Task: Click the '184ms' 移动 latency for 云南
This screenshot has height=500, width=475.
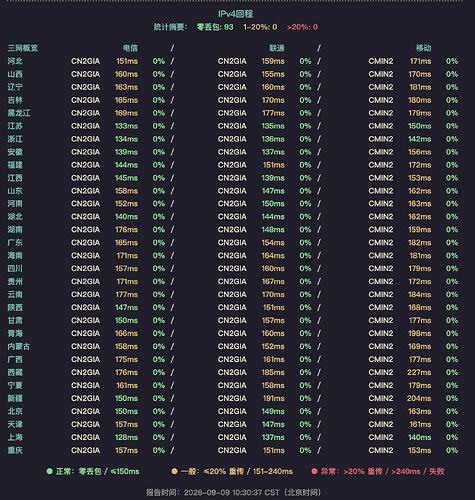Action: click(420, 295)
